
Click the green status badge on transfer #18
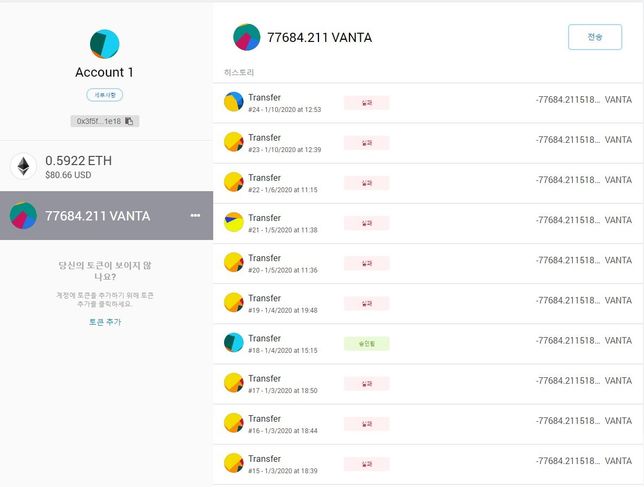point(366,343)
